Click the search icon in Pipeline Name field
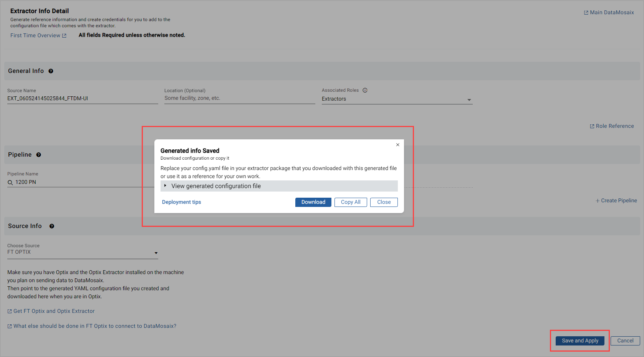This screenshot has width=644, height=357. point(10,182)
